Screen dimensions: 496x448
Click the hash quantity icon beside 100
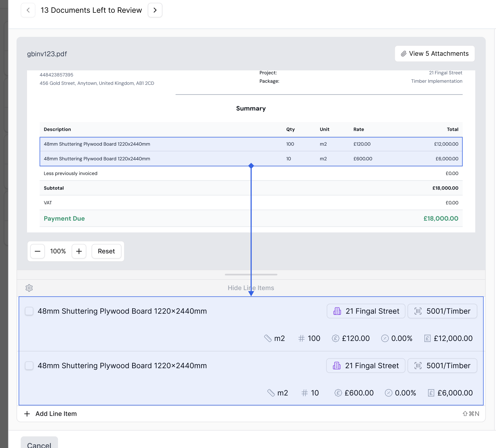pos(301,339)
